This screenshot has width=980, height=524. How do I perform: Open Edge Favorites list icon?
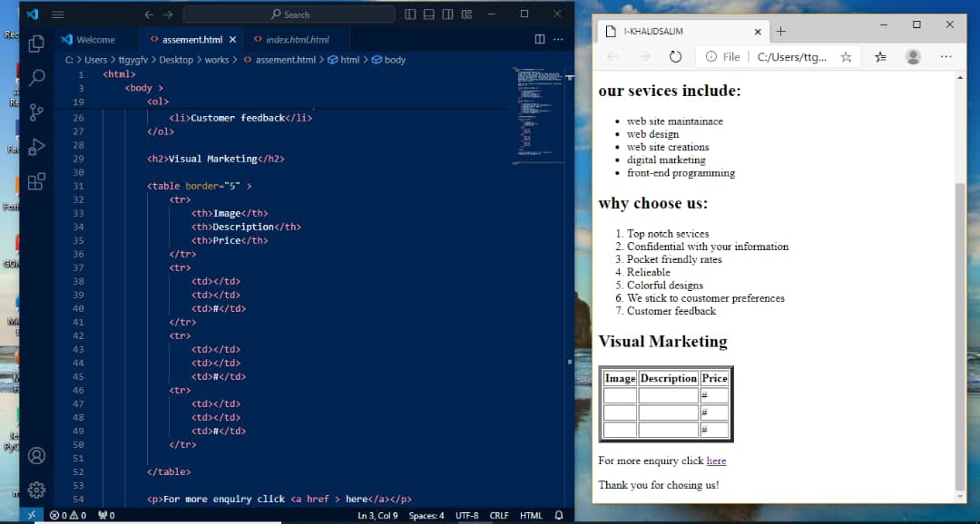(880, 57)
